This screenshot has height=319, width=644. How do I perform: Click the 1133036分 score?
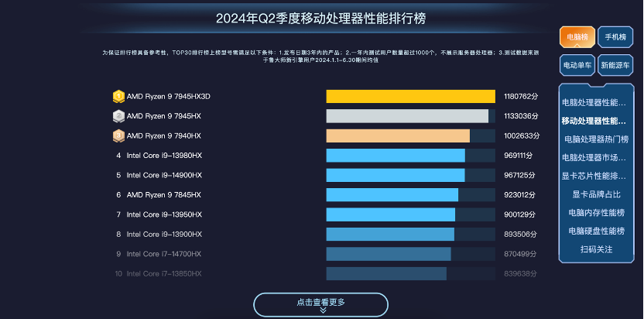coord(521,116)
